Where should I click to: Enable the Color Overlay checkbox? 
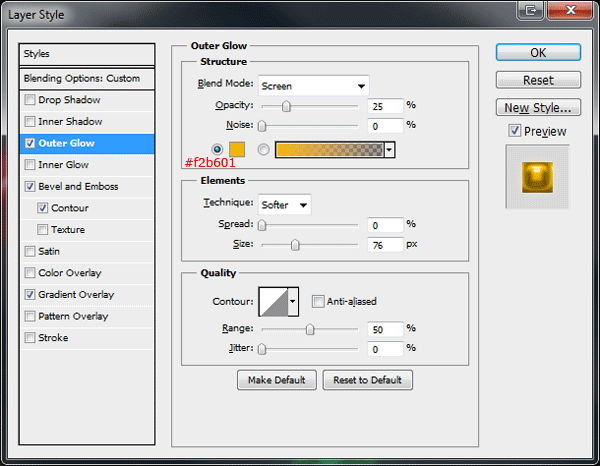tap(29, 273)
